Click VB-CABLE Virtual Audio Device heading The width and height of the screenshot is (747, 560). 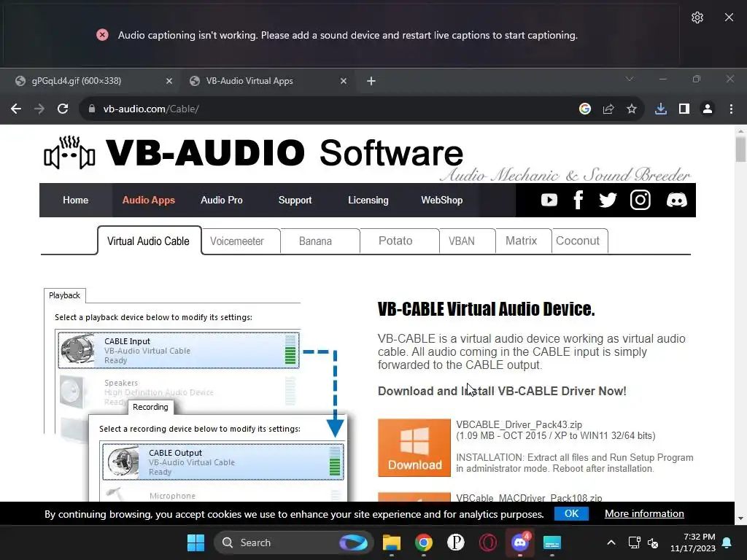coord(486,309)
